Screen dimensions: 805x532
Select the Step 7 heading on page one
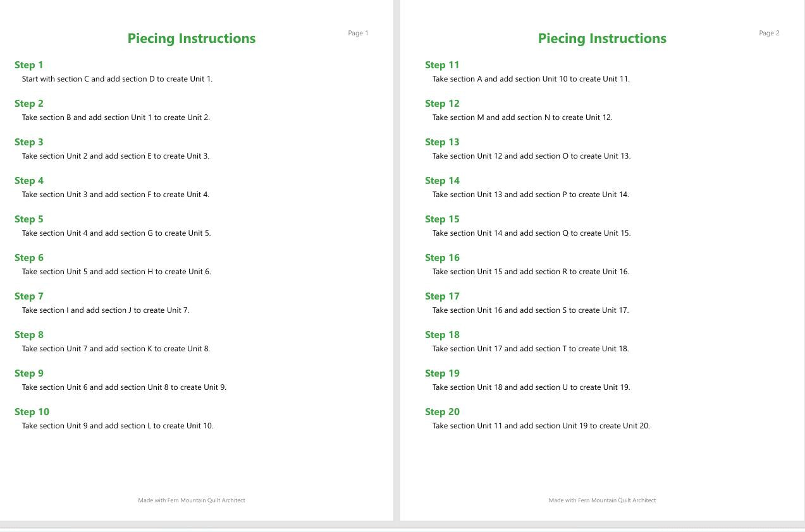click(x=29, y=296)
